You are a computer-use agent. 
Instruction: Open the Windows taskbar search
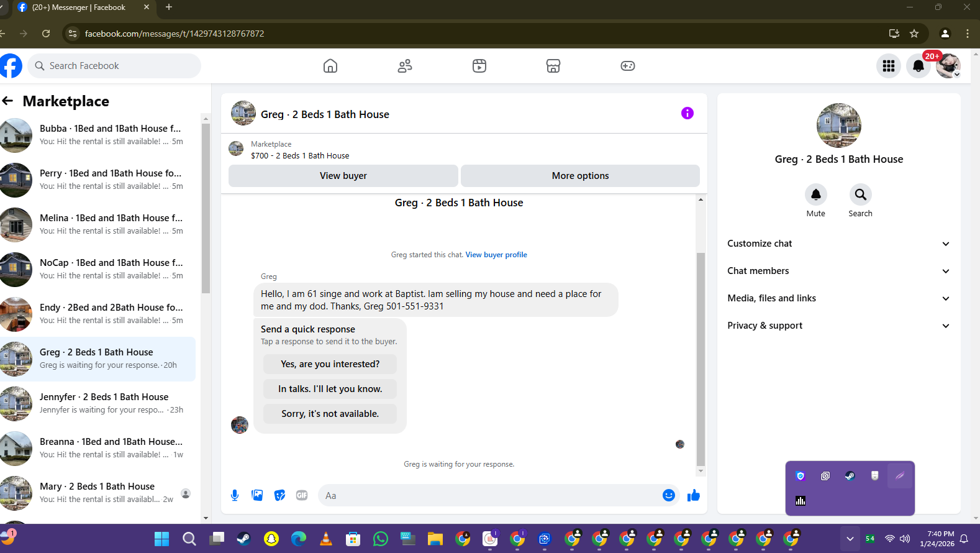[x=189, y=539]
